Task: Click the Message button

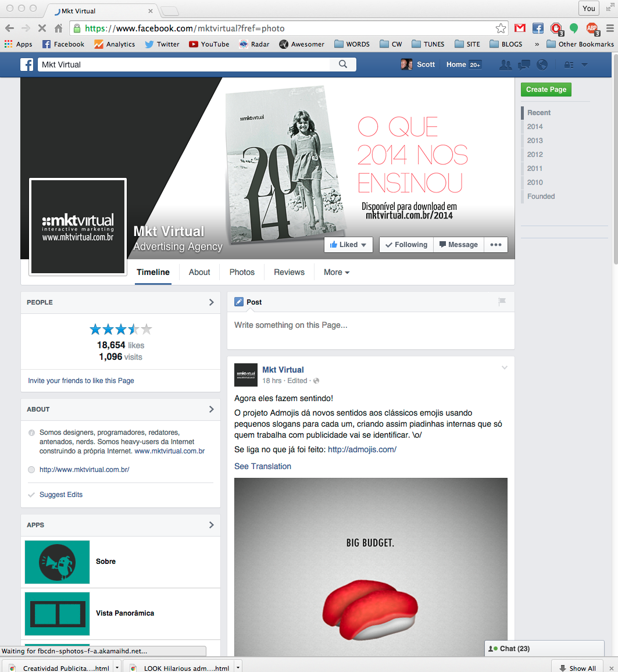Action: 459,245
